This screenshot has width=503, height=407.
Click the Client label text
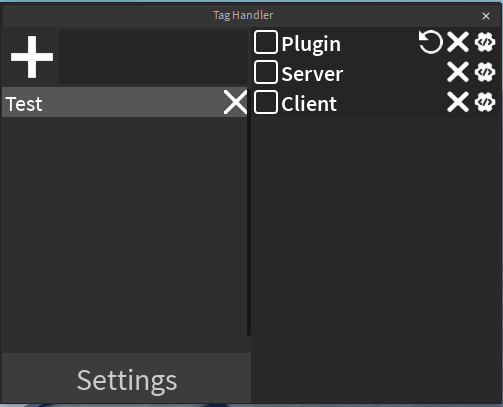(309, 104)
